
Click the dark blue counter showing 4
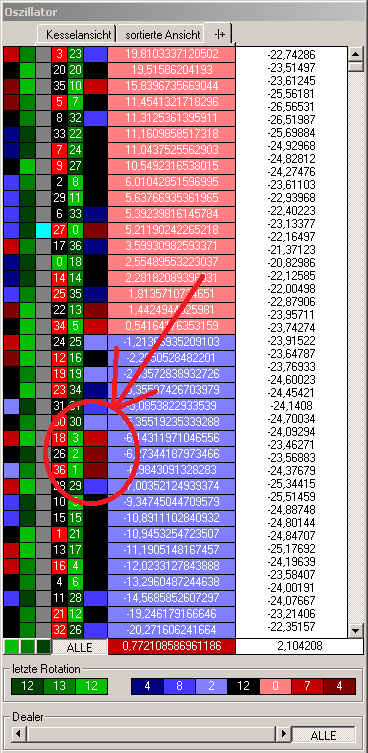147,686
